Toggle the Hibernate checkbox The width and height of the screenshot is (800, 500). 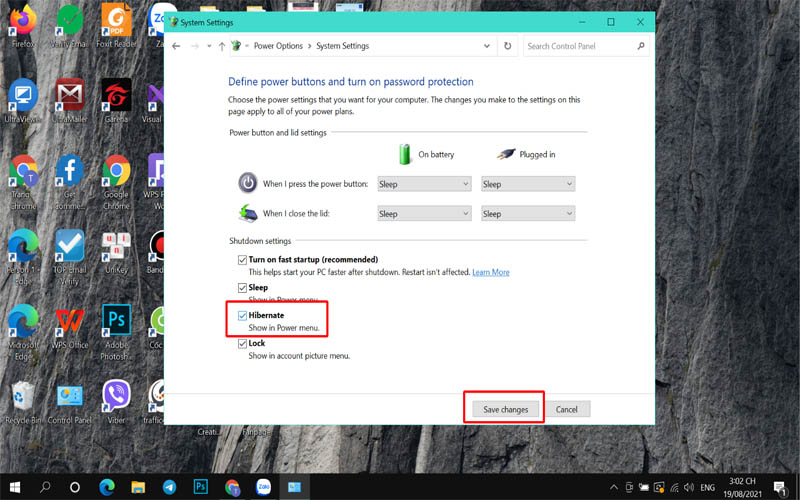coord(242,315)
